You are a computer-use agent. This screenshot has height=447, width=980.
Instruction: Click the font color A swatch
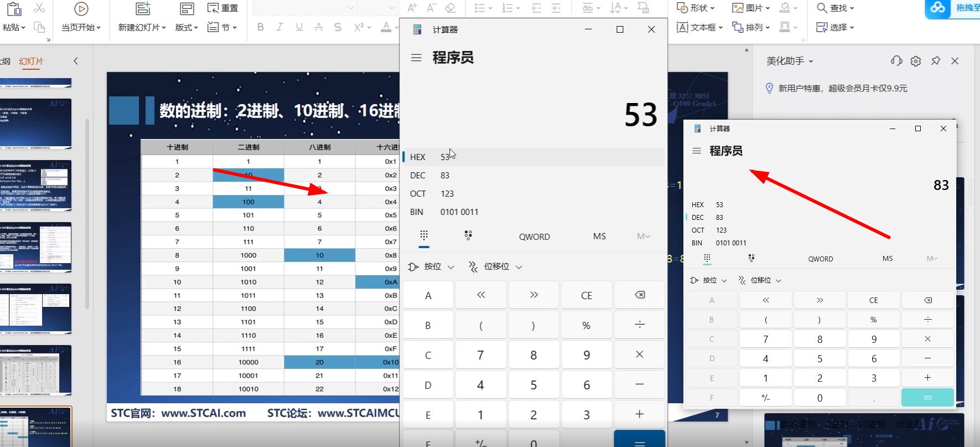coord(386,27)
